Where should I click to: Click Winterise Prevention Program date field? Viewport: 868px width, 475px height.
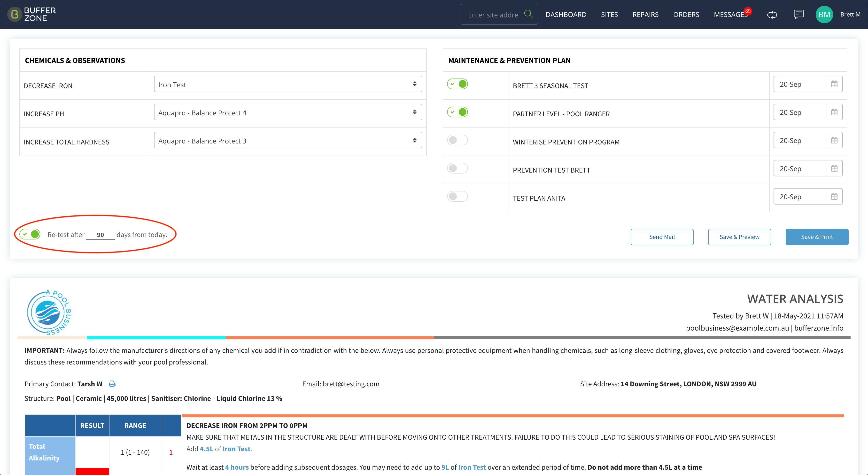(800, 140)
